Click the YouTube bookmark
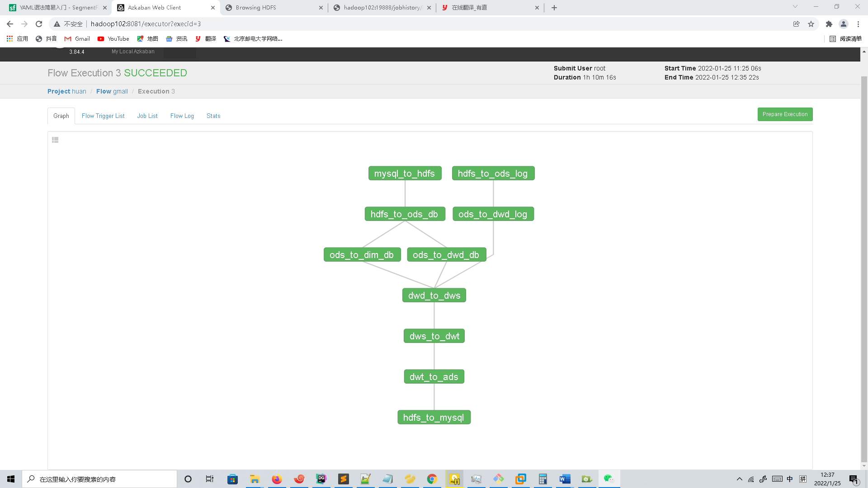The width and height of the screenshot is (868, 488). tap(113, 39)
